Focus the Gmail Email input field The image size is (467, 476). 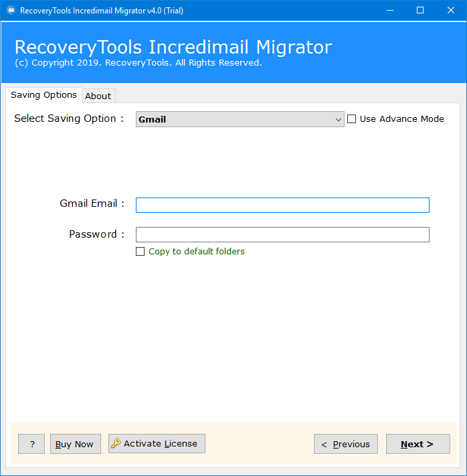click(x=282, y=206)
